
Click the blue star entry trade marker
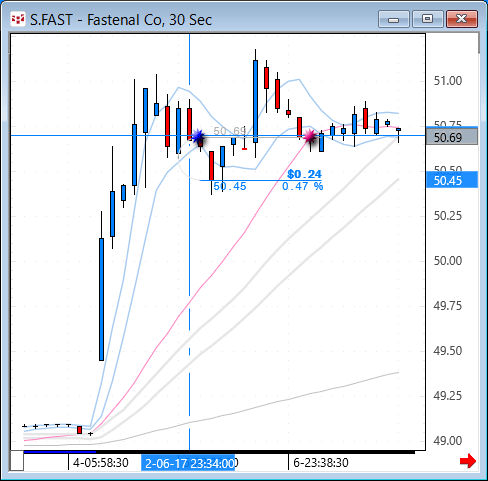(x=198, y=136)
